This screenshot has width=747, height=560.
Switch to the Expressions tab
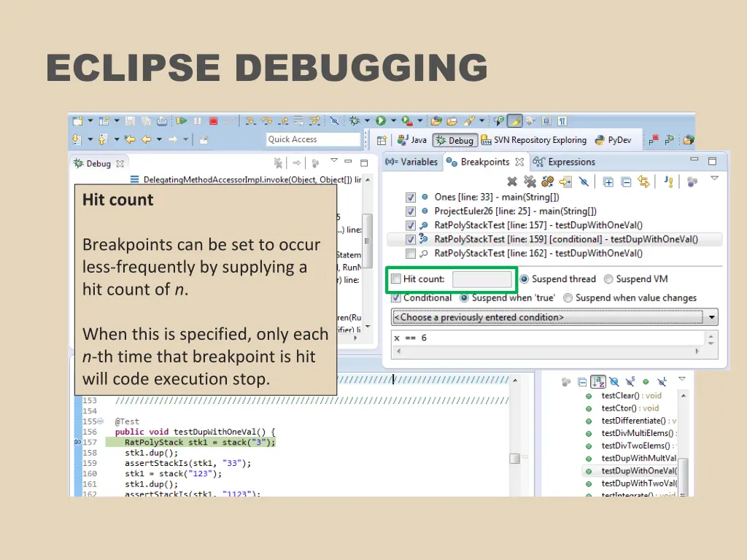pos(571,162)
